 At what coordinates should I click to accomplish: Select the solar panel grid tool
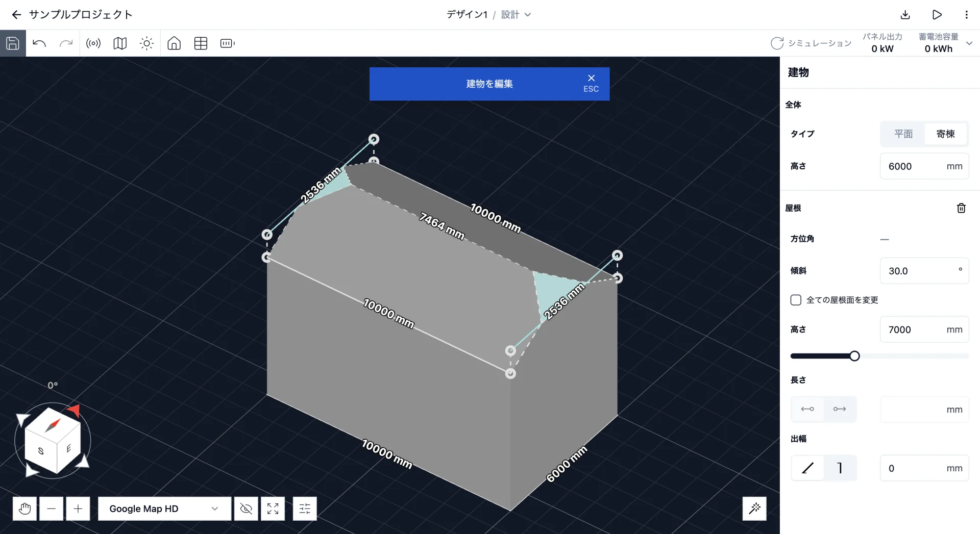[x=201, y=43]
